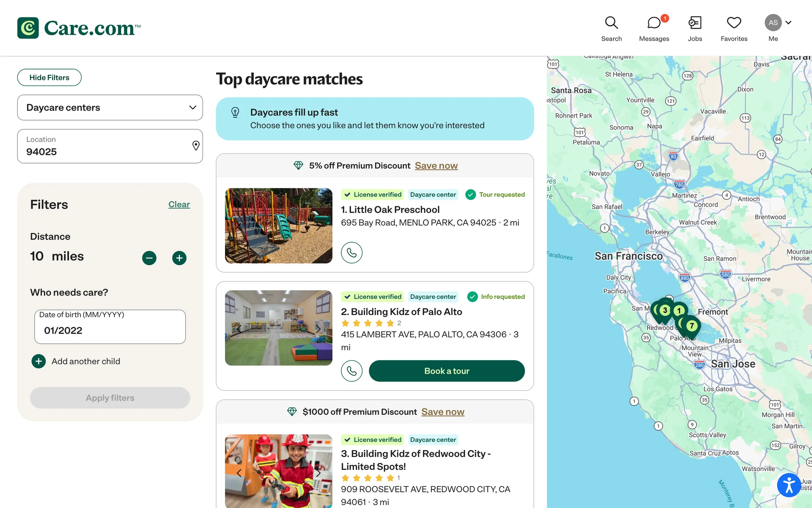Screen dimensions: 812x508
Task: Go to the Jobs section
Action: [x=694, y=23]
